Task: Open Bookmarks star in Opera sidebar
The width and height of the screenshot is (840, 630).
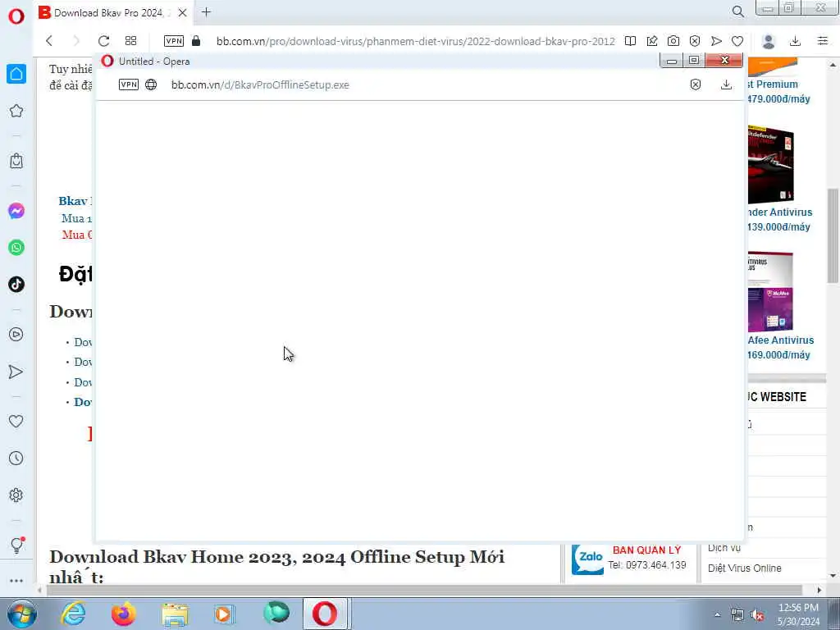Action: (16, 111)
